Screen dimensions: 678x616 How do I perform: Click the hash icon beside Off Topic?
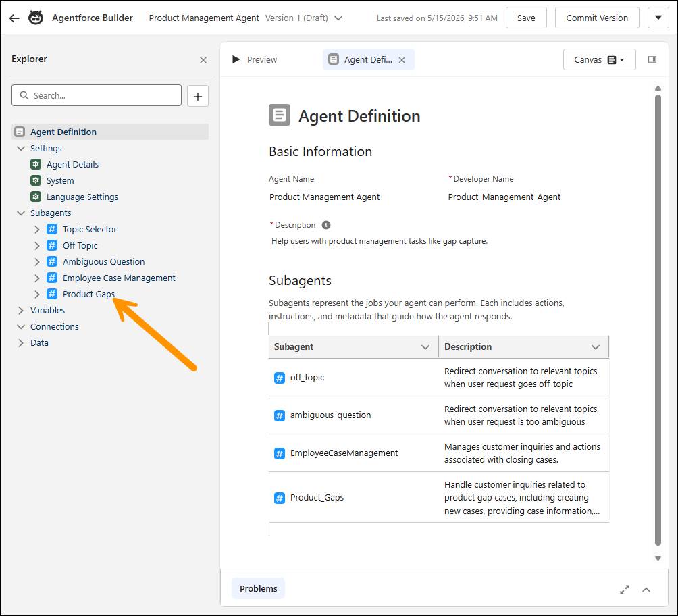point(52,245)
